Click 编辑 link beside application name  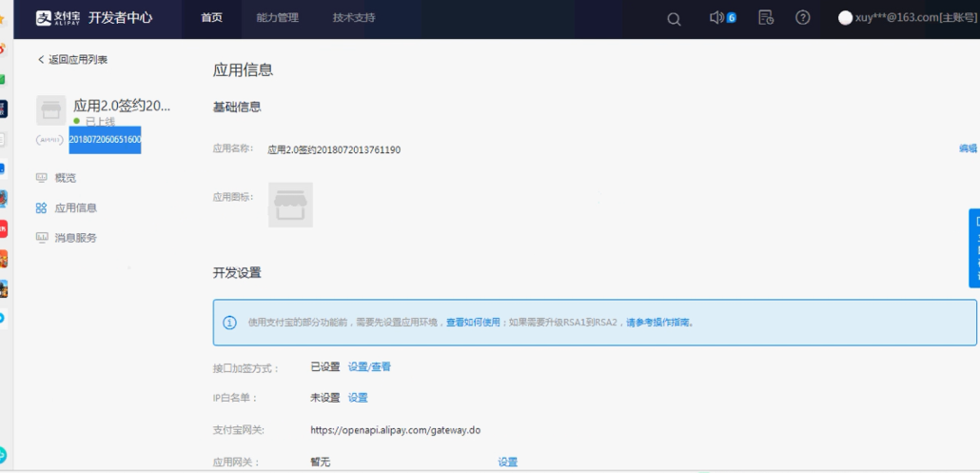coord(968,148)
